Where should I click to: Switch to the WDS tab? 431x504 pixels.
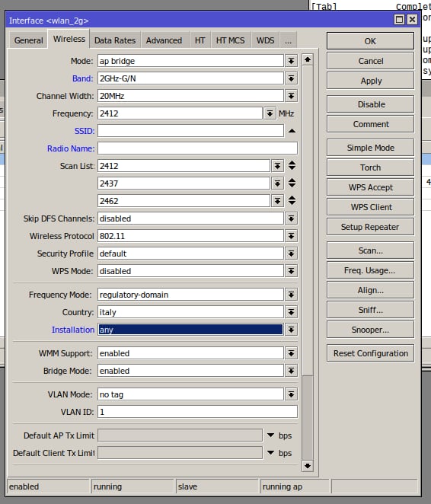click(265, 40)
